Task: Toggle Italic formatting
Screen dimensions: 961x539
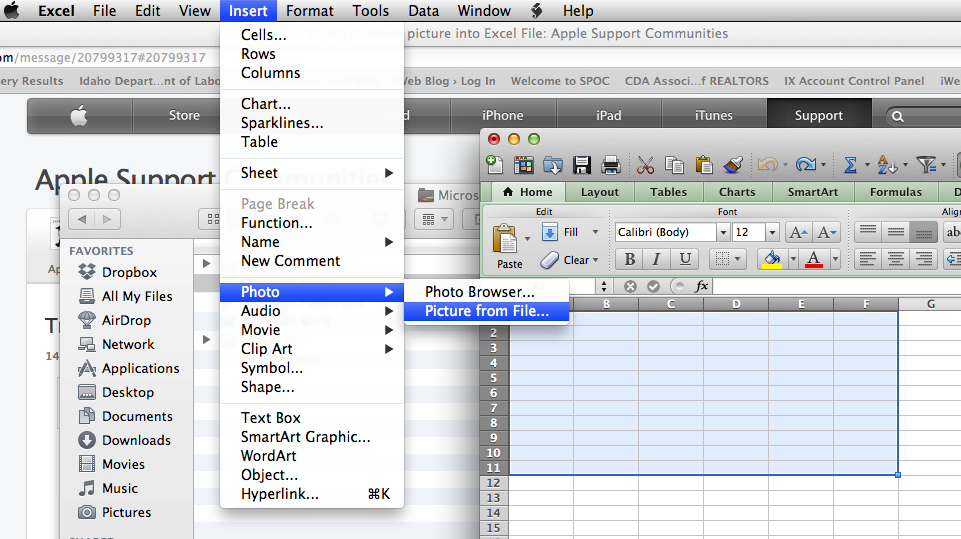Action: 656,259
